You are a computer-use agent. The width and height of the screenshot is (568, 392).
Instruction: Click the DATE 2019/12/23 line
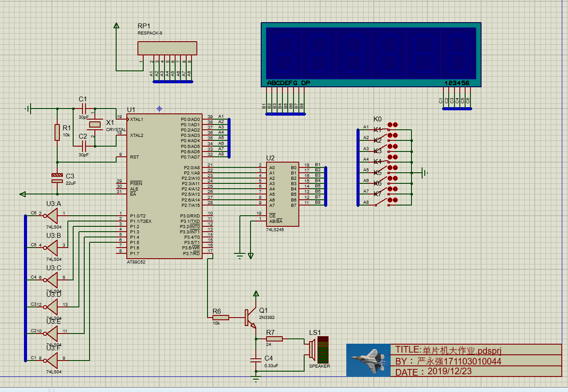tap(433, 372)
